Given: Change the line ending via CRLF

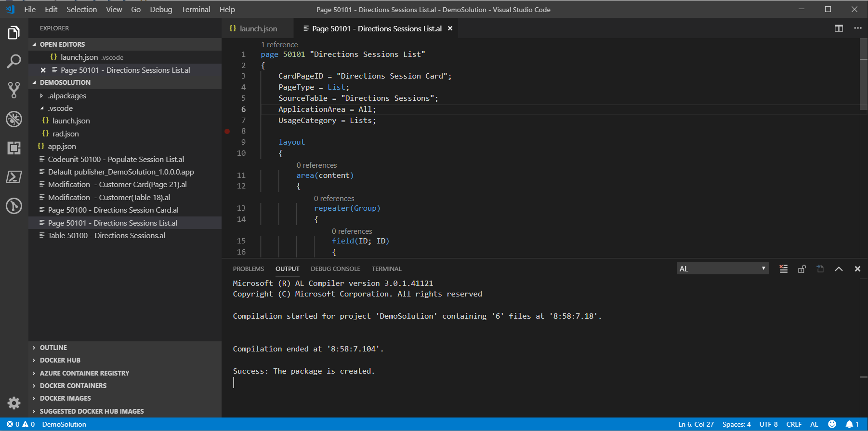Looking at the screenshot, I should 794,424.
